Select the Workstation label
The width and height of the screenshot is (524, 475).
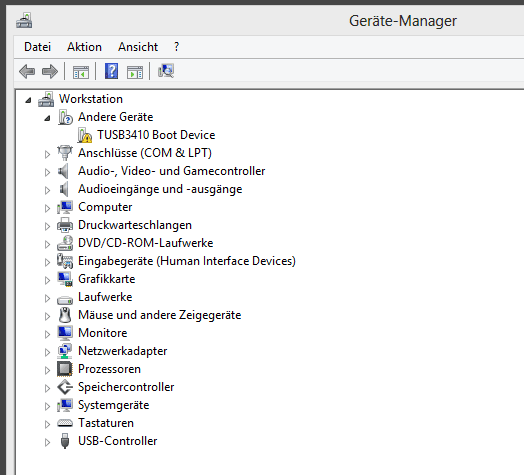click(91, 99)
